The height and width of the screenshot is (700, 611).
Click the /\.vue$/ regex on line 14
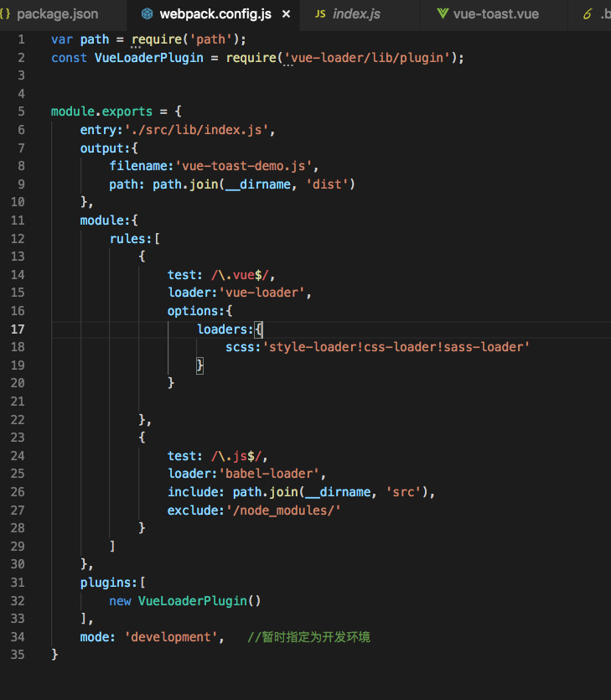click(240, 275)
